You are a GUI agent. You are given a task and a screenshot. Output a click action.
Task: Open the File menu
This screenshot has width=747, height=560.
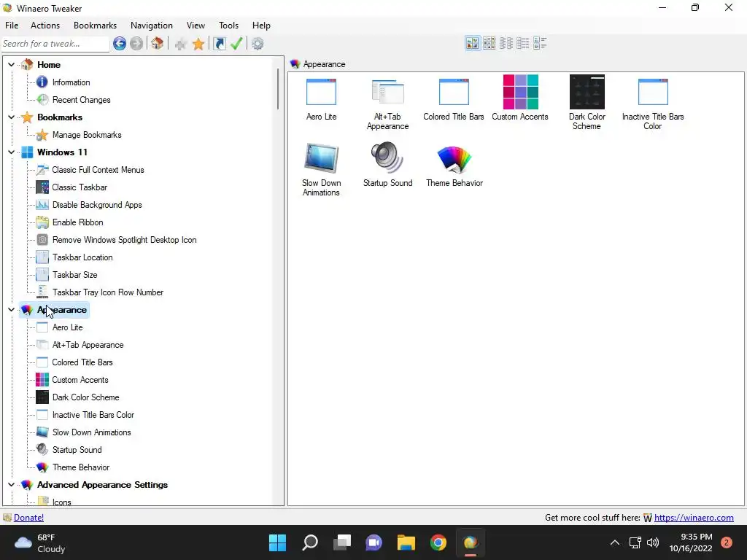12,26
